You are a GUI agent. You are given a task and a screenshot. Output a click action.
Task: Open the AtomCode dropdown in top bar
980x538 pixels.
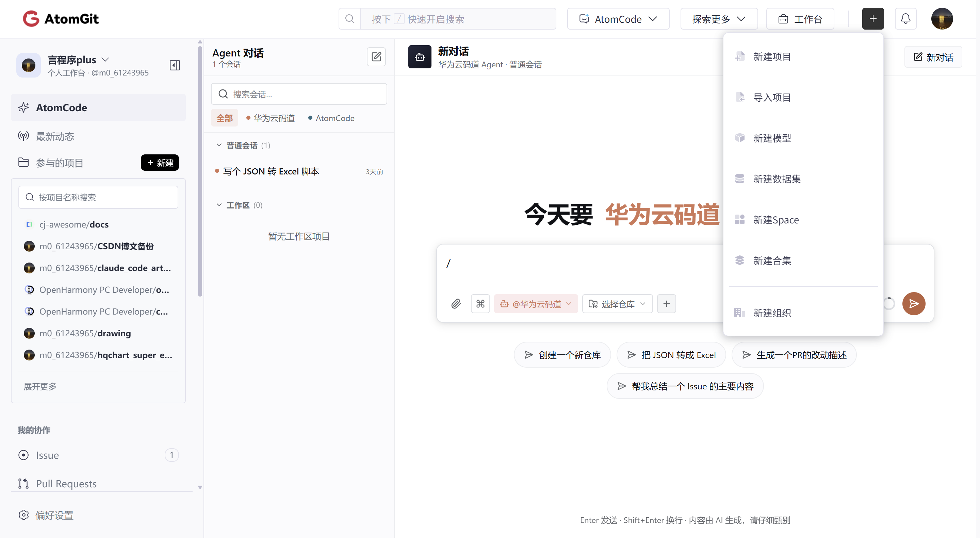618,19
